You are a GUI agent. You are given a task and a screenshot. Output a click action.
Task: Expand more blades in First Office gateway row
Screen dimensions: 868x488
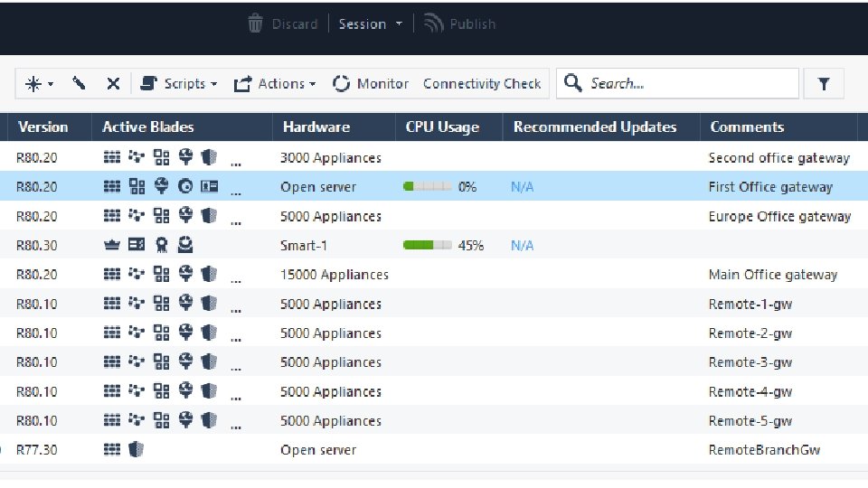click(236, 192)
